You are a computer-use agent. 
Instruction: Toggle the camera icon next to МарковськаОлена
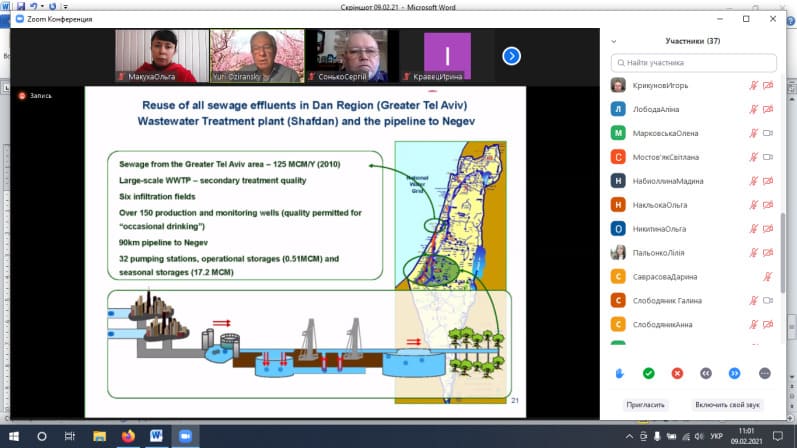tap(769, 133)
